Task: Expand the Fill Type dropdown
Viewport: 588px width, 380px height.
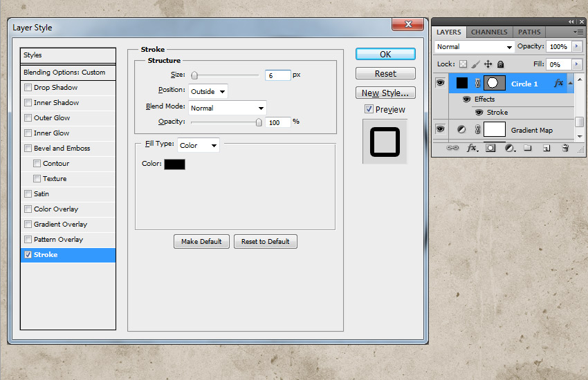Action: [x=199, y=145]
